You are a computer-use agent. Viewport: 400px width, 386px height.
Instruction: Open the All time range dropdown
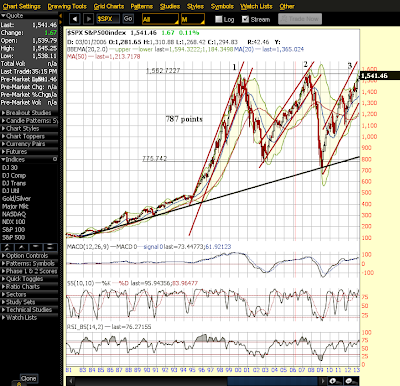tap(160, 19)
